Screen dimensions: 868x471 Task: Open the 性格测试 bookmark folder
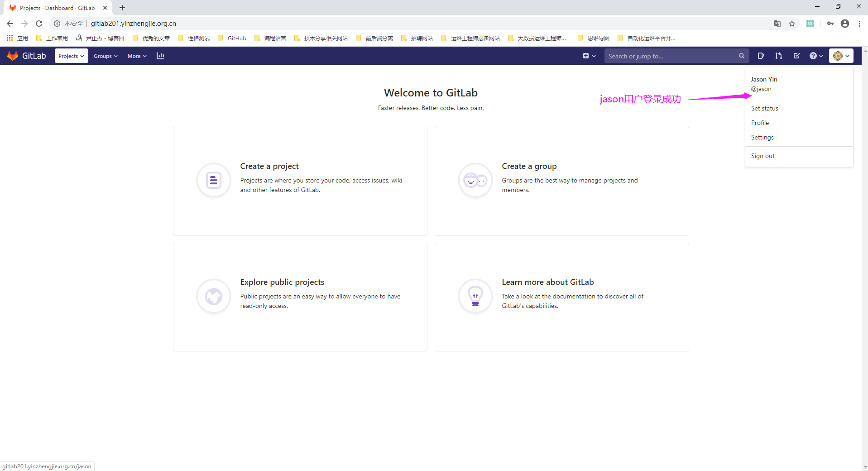click(x=194, y=38)
